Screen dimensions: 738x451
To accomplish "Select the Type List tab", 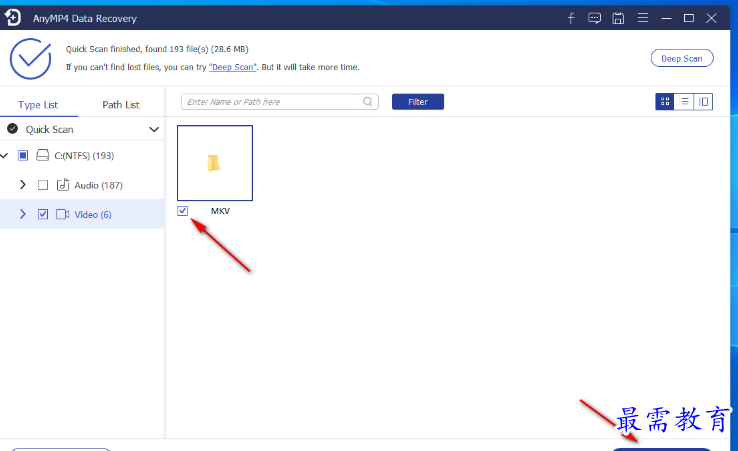I will tap(38, 105).
